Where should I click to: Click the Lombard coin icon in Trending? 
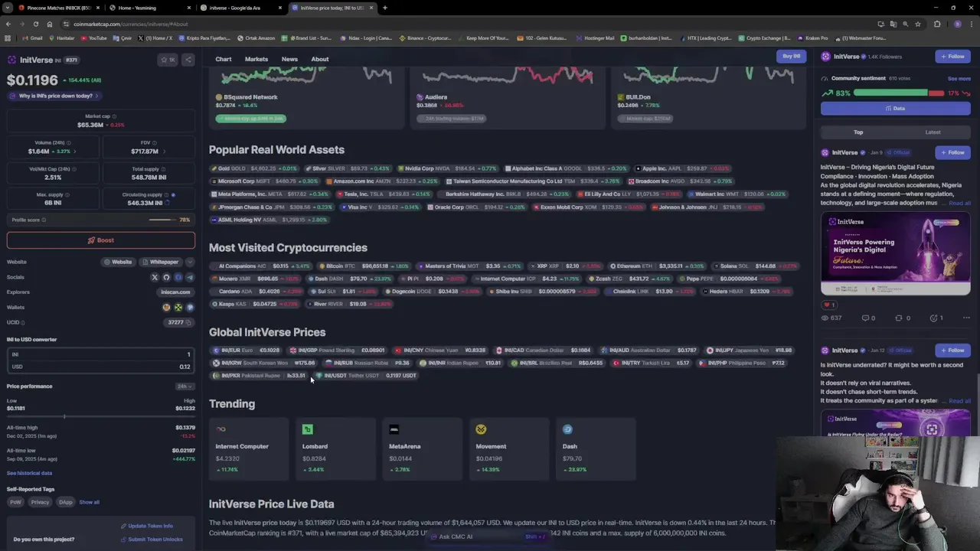click(307, 429)
